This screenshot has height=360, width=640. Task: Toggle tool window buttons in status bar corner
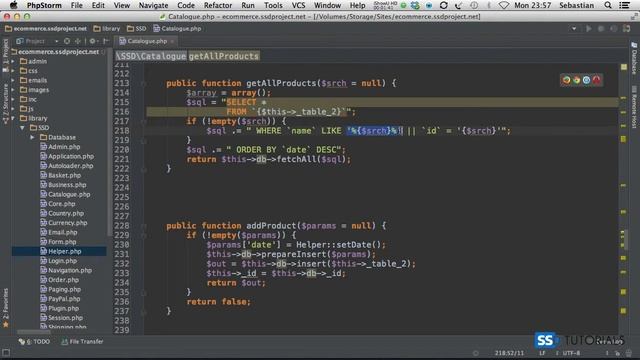(x=6, y=353)
